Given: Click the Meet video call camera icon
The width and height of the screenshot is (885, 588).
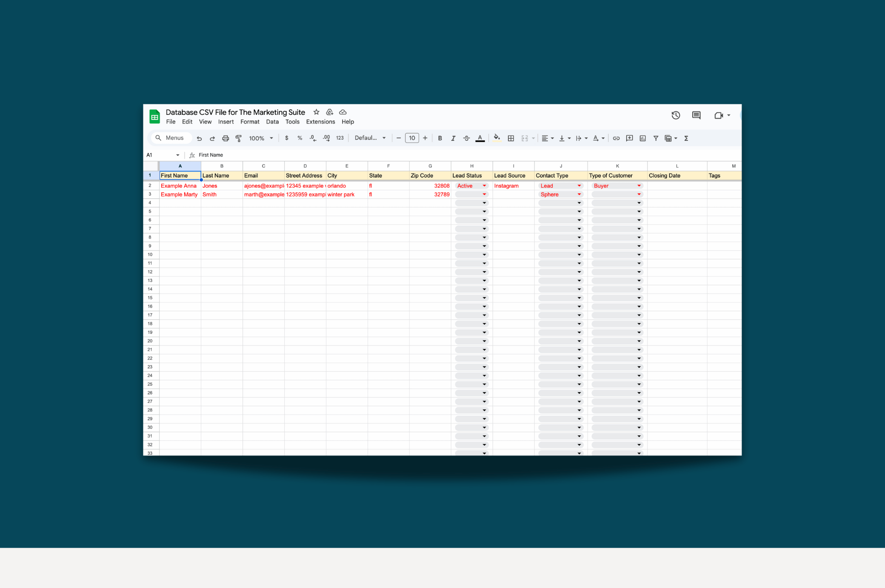Looking at the screenshot, I should coord(719,115).
